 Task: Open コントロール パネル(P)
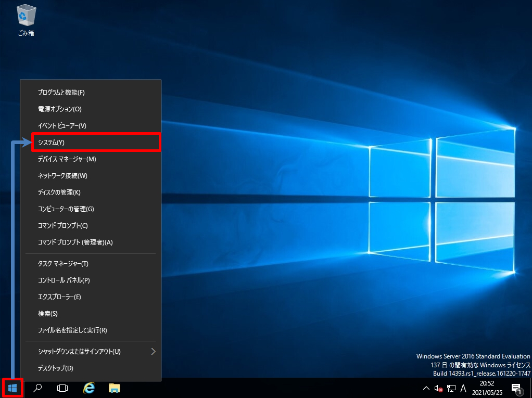tap(91, 280)
